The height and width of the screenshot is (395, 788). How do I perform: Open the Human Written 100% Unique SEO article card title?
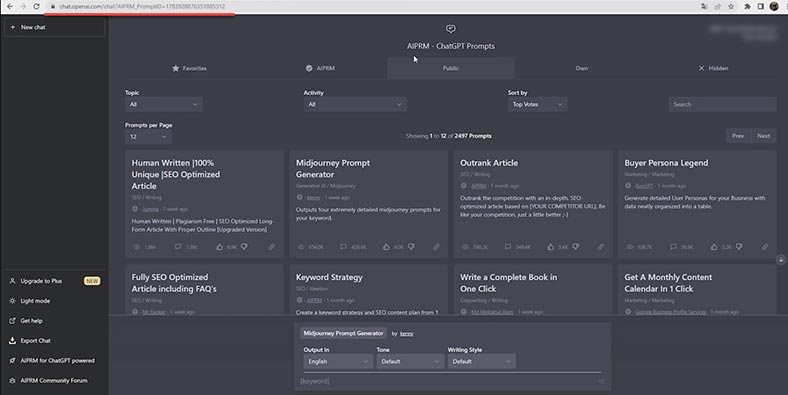[x=176, y=174]
